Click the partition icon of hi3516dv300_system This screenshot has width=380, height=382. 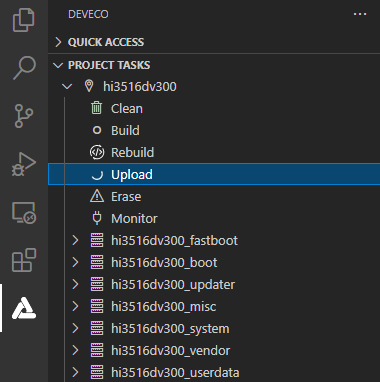(97, 328)
